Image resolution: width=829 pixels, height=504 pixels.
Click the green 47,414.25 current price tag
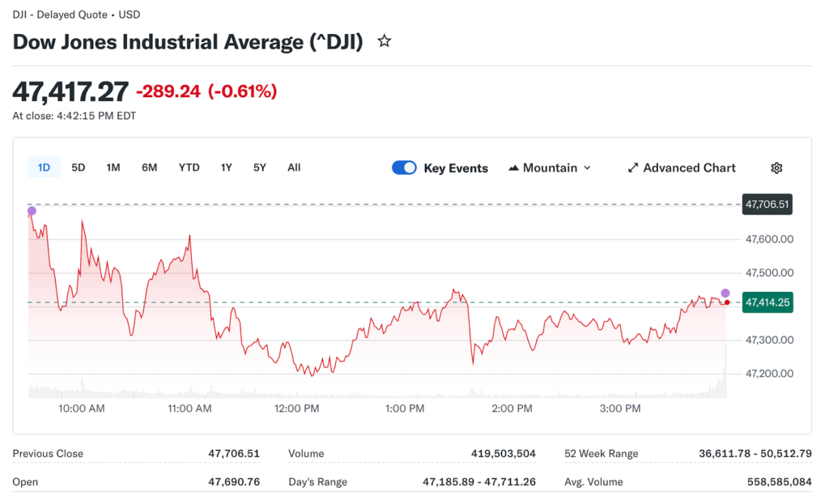(x=767, y=303)
